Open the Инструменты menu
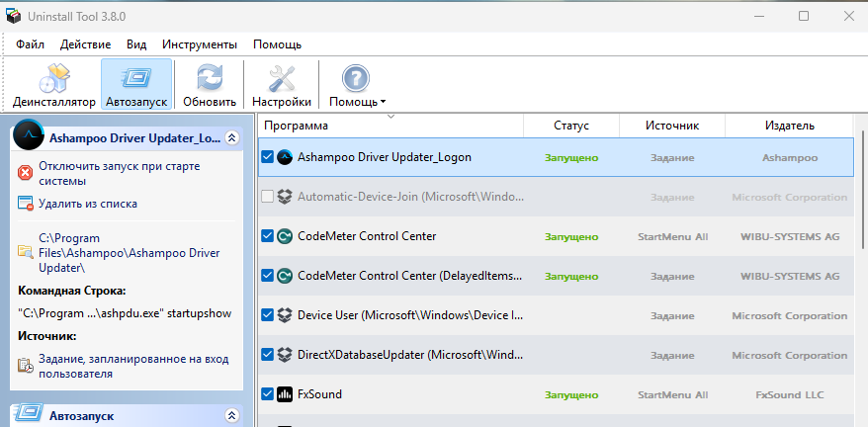 pos(200,44)
